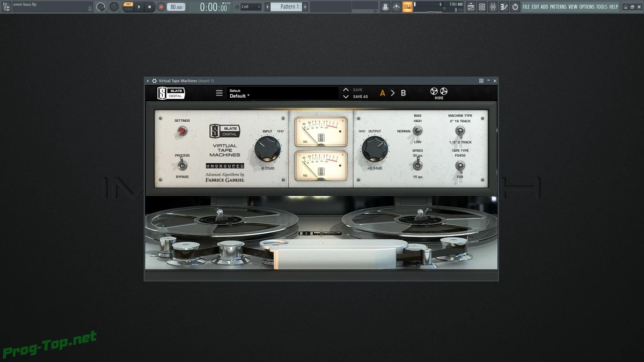Open plugin wrapper gear settings
This screenshot has height=362, width=644.
coord(155,81)
